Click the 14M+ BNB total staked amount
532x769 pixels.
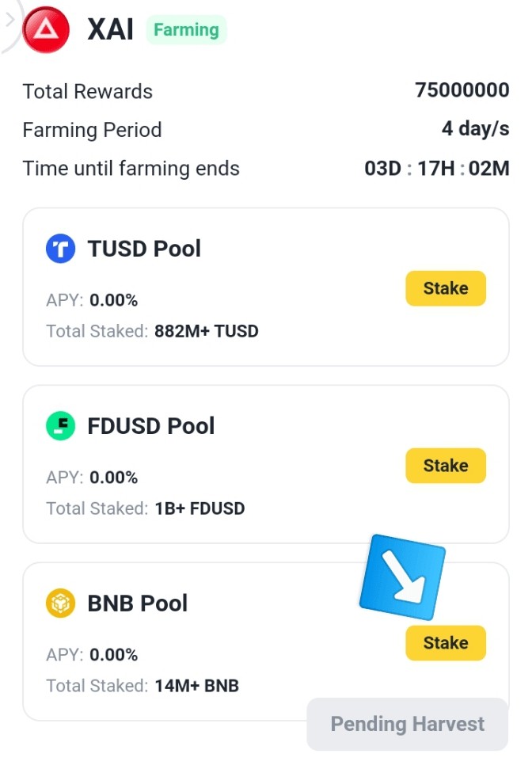pos(196,686)
